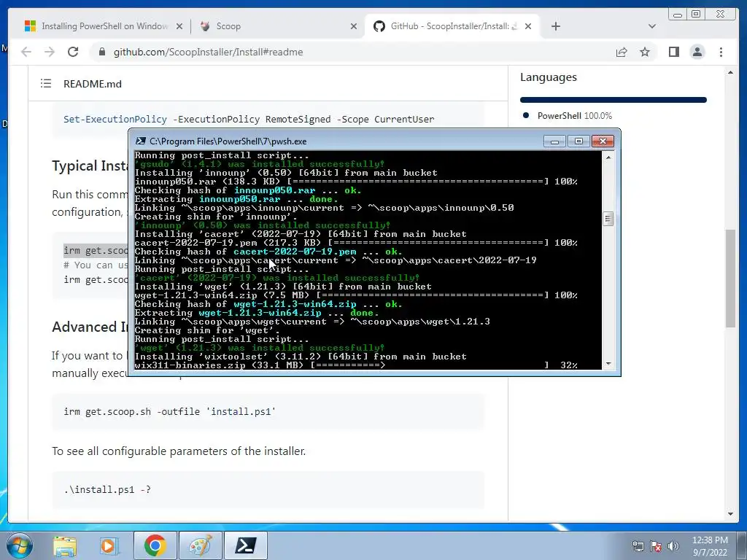Click the 'Installing cacert' console line
Screen dimensions: 747x560
[x=300, y=234]
